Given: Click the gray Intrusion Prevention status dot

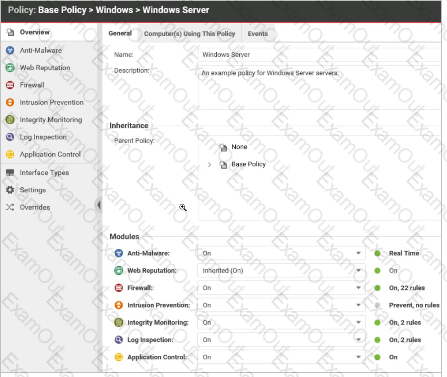Looking at the screenshot, I should (377, 305).
